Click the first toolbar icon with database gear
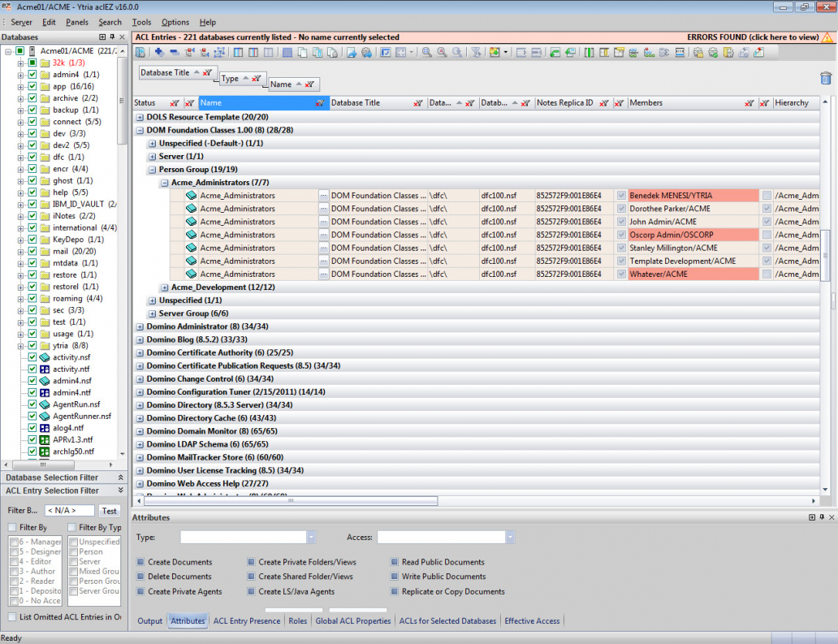 coord(140,52)
